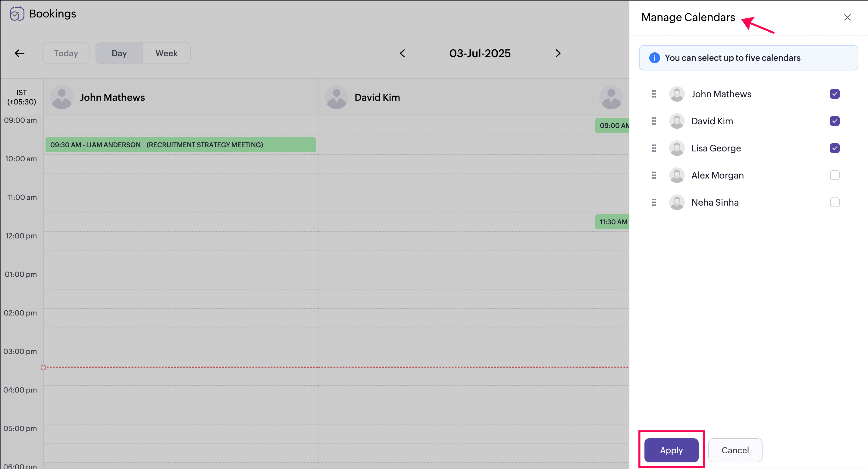
Task: Uncheck the Lisa George calendar checkbox
Action: [x=835, y=148]
